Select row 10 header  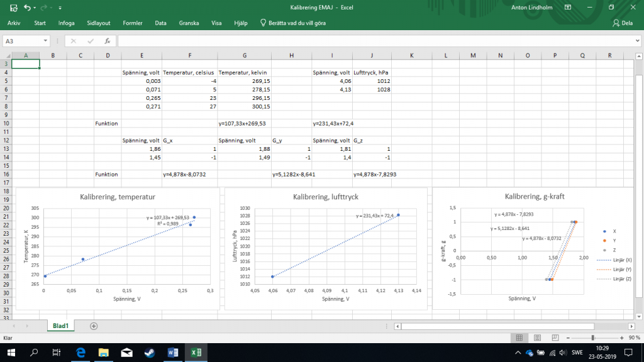(6, 124)
